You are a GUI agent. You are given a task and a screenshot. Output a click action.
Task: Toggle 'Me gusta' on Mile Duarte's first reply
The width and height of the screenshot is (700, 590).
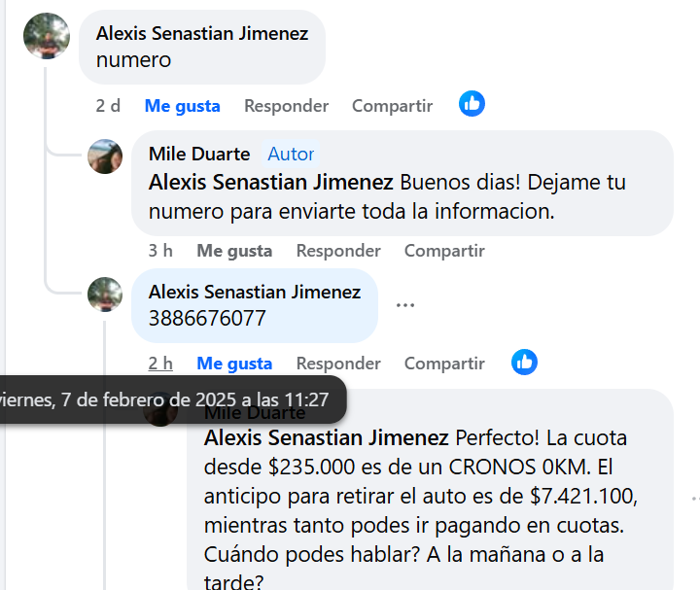point(234,251)
